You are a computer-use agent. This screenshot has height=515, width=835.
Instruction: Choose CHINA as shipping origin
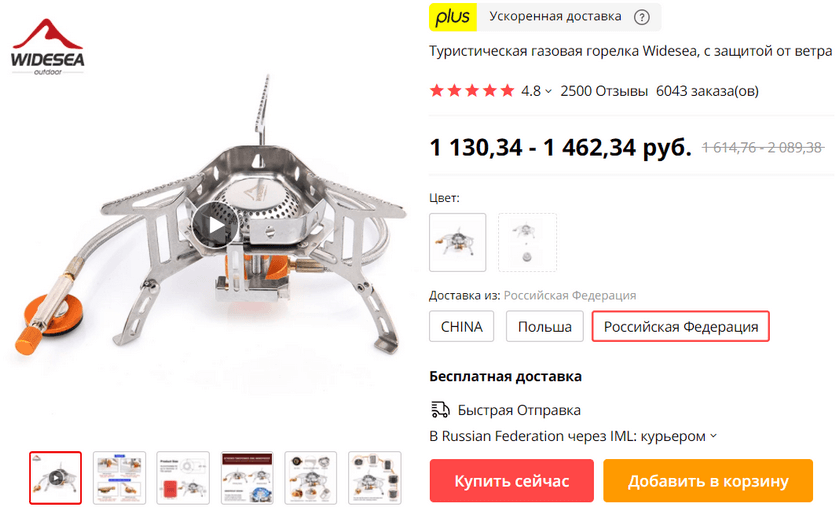462,326
